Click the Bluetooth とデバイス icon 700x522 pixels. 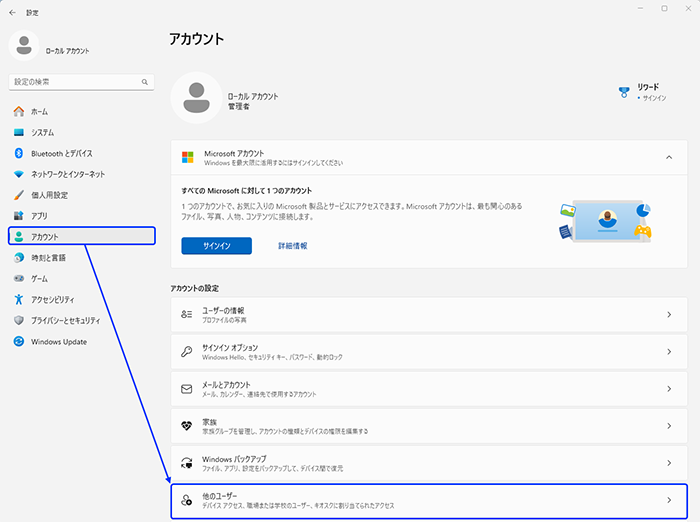click(x=18, y=153)
